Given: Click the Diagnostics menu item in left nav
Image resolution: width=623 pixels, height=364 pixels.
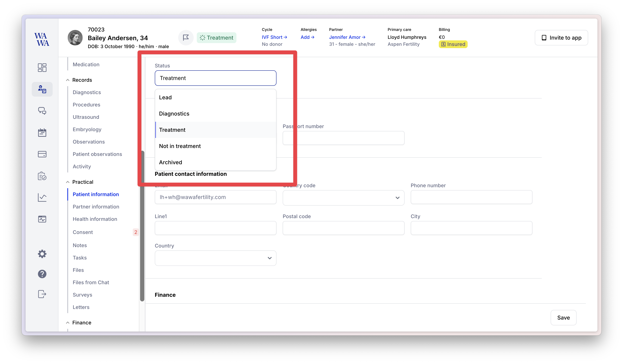Looking at the screenshot, I should pyautogui.click(x=87, y=92).
